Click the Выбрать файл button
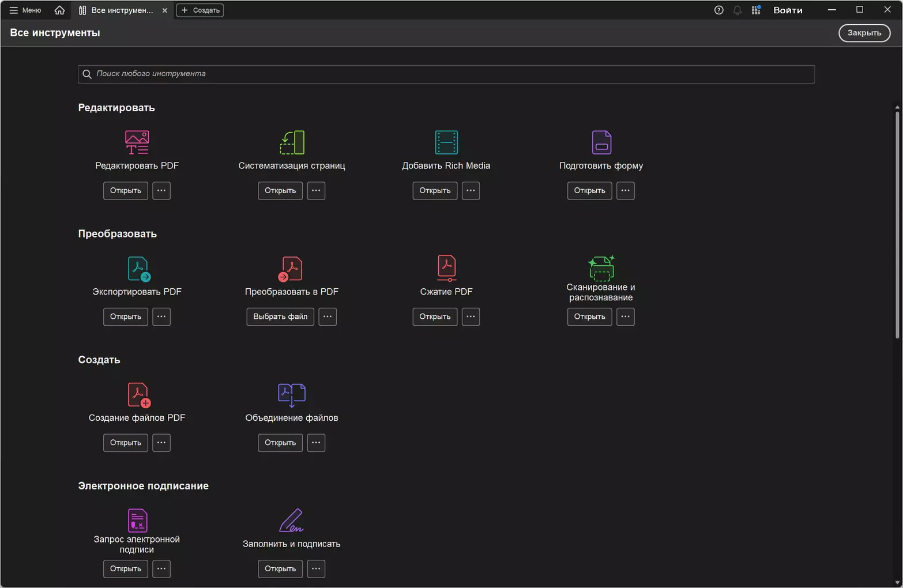Screen dimensions: 903x588 click(x=280, y=316)
